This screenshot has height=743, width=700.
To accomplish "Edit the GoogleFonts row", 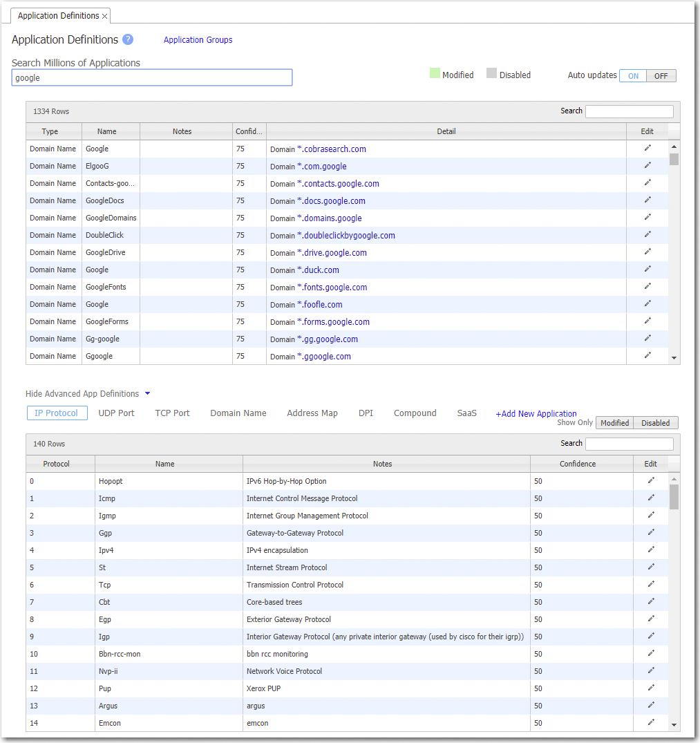I will 647,286.
